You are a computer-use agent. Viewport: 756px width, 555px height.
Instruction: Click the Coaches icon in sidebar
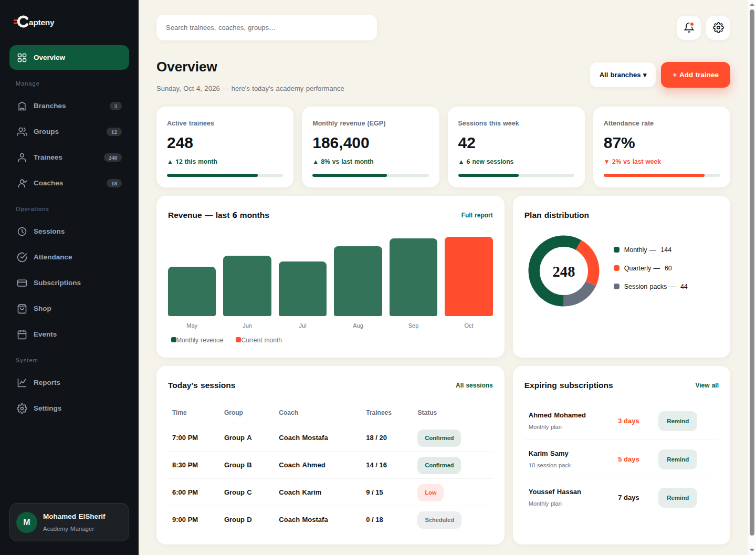(x=22, y=183)
